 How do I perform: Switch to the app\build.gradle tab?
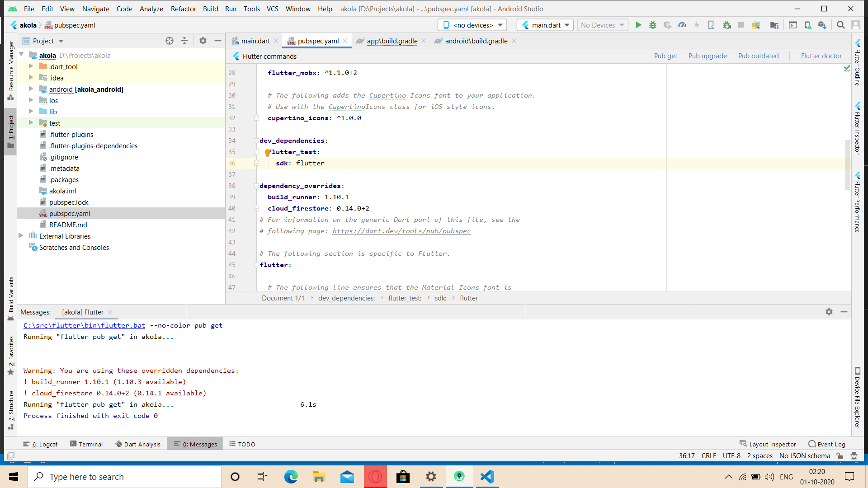[x=391, y=41]
